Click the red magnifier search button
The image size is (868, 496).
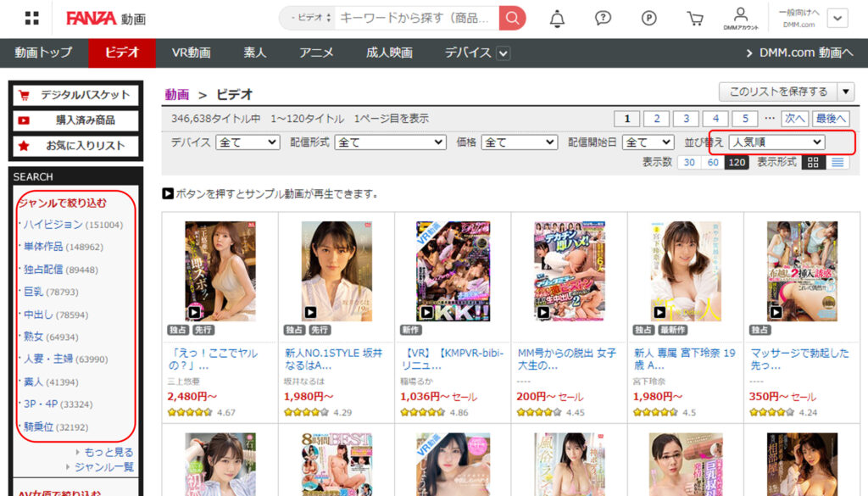point(512,18)
